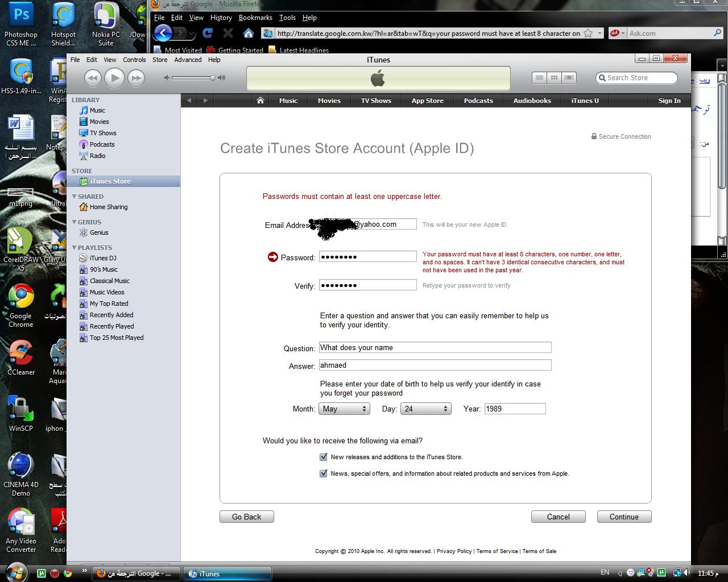The height and width of the screenshot is (582, 728).
Task: Click the Windows Start button
Action: 16,572
